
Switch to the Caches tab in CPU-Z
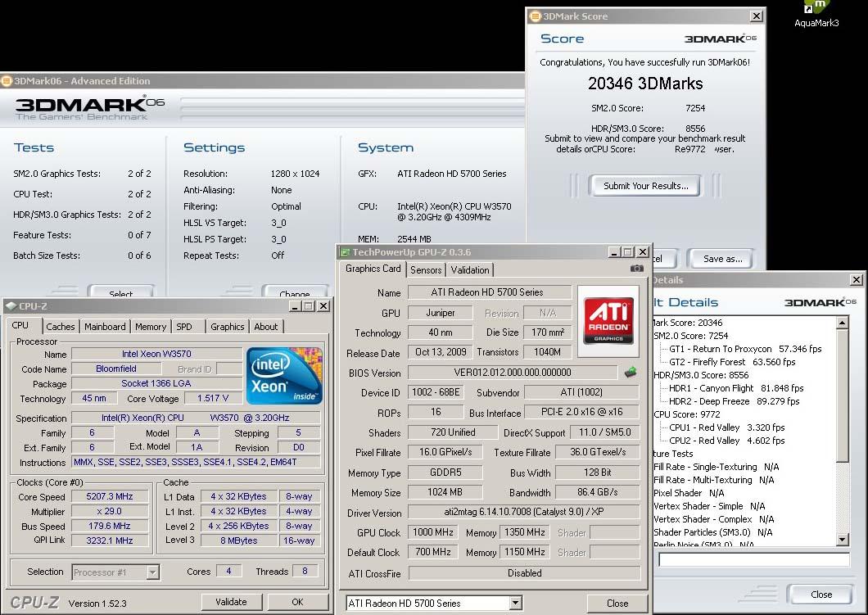[61, 327]
